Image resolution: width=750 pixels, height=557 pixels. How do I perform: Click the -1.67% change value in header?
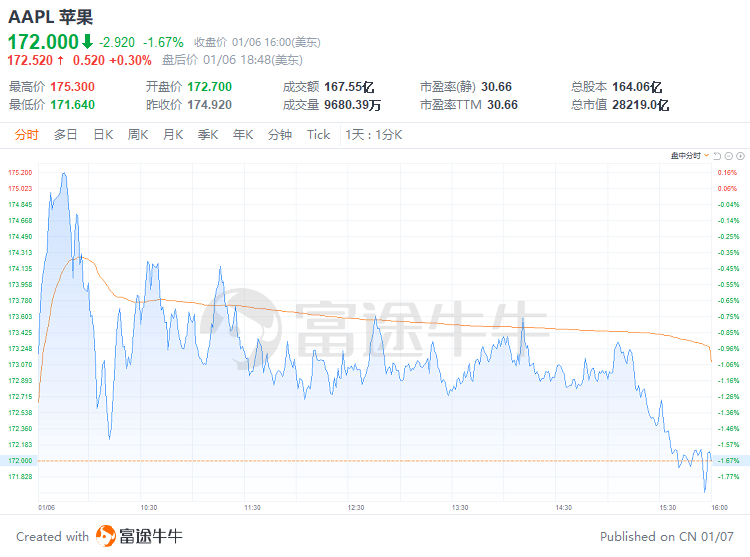tap(163, 43)
